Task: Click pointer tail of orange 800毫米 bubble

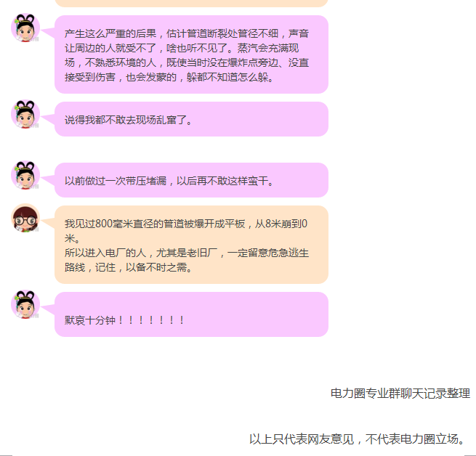Action: pos(48,222)
